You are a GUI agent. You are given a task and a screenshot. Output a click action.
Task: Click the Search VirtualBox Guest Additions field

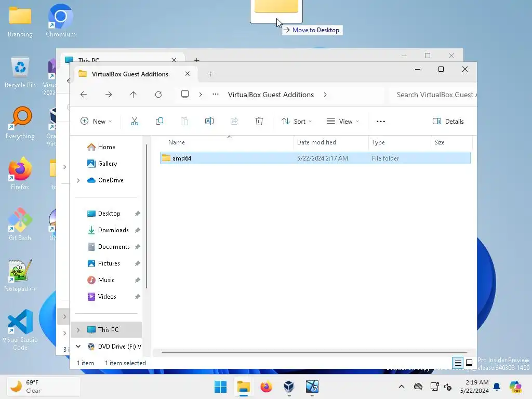[433, 95]
